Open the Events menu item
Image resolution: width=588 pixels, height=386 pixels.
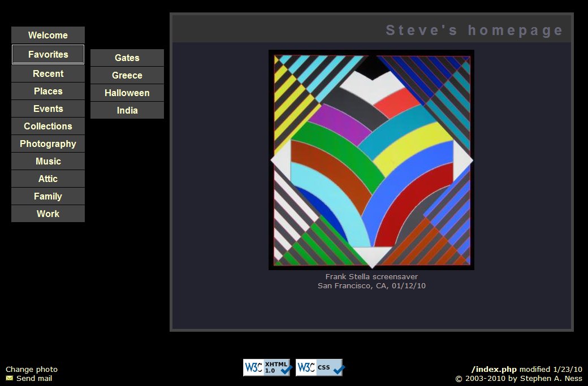click(x=48, y=109)
